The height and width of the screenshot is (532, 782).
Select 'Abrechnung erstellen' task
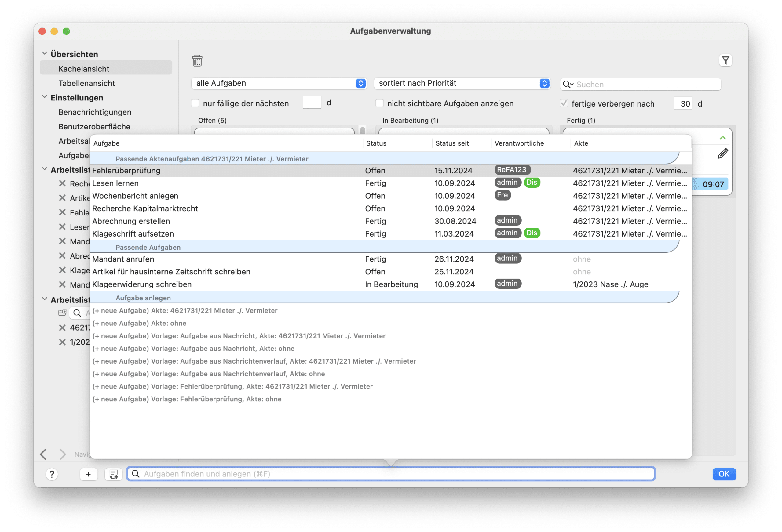(x=391, y=221)
